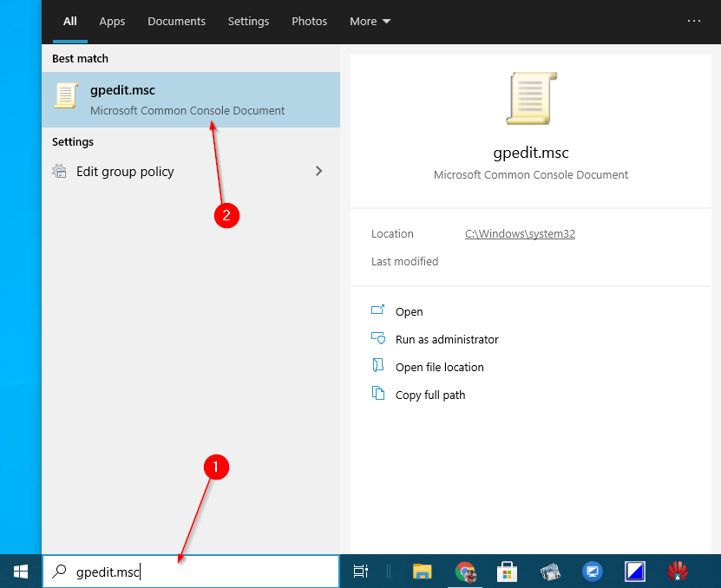Open the Huawei app from the taskbar
This screenshot has height=588, width=721.
pyautogui.click(x=678, y=572)
